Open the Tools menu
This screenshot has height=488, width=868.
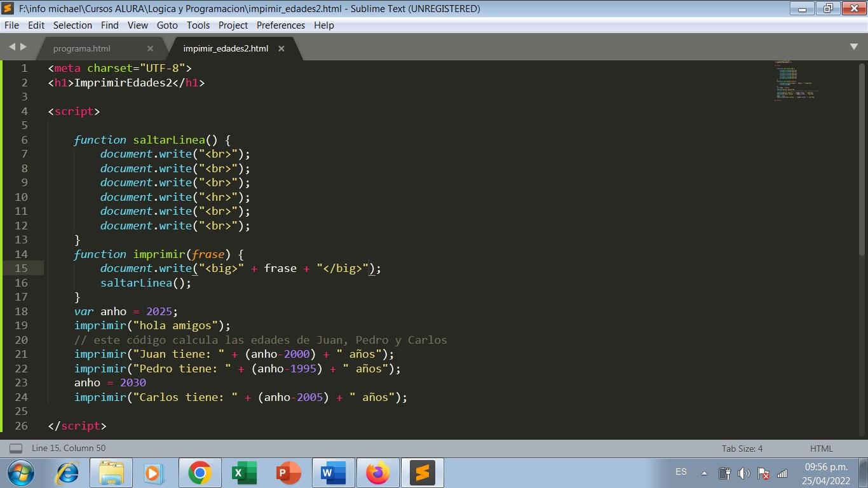pyautogui.click(x=198, y=25)
